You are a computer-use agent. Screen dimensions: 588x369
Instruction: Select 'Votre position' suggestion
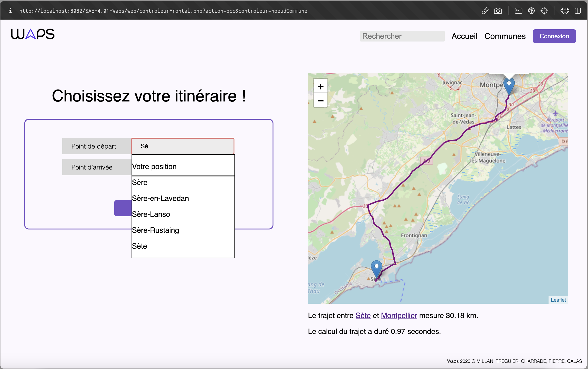(x=183, y=167)
